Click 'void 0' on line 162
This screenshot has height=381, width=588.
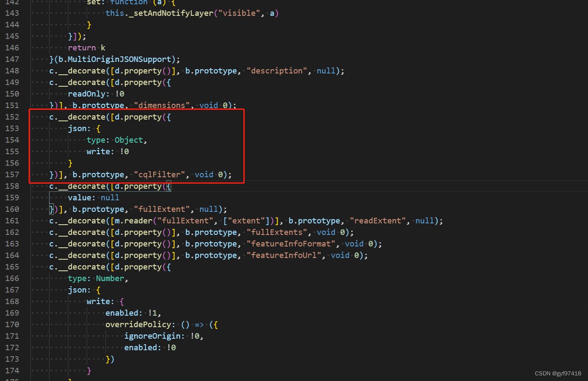click(331, 232)
